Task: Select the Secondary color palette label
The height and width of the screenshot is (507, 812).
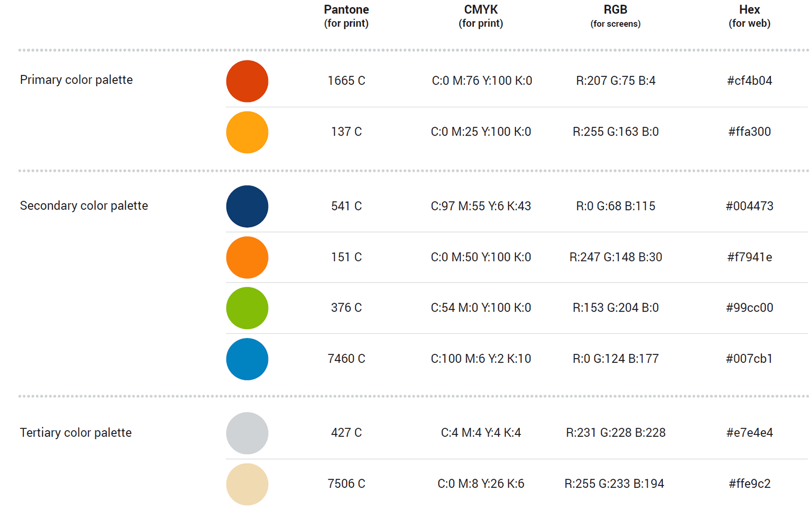Action: pos(84,206)
